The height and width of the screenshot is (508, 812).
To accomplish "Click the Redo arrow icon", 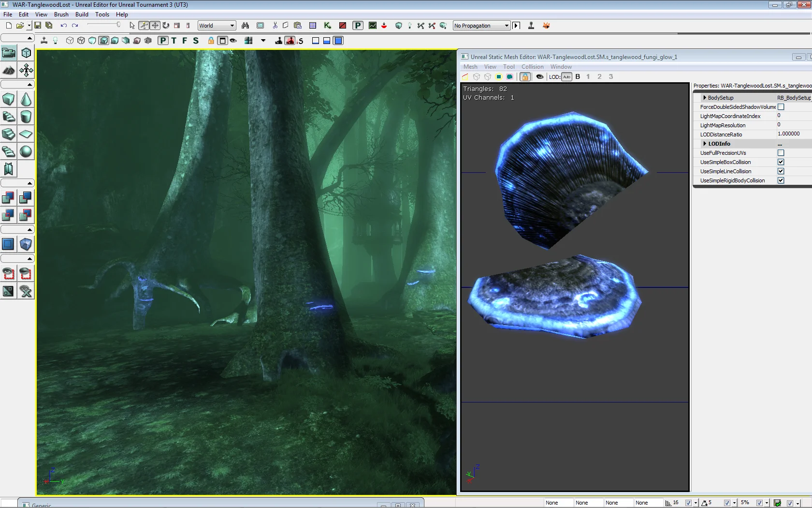I will point(75,26).
